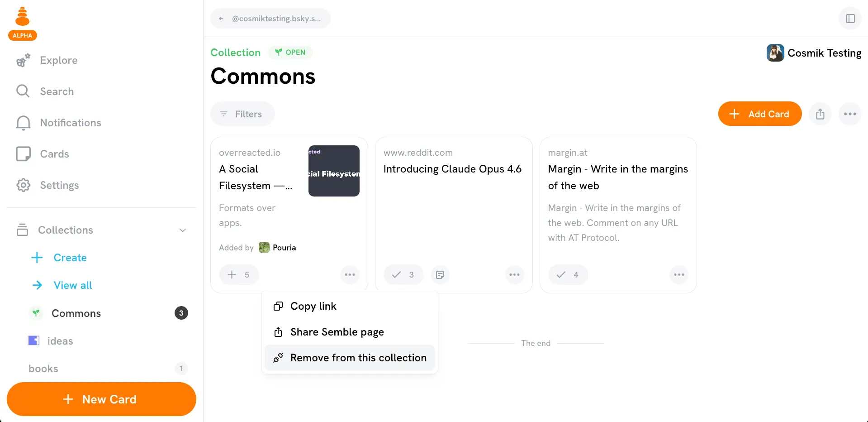
Task: Collapse the Collections section chevron
Action: pyautogui.click(x=183, y=230)
